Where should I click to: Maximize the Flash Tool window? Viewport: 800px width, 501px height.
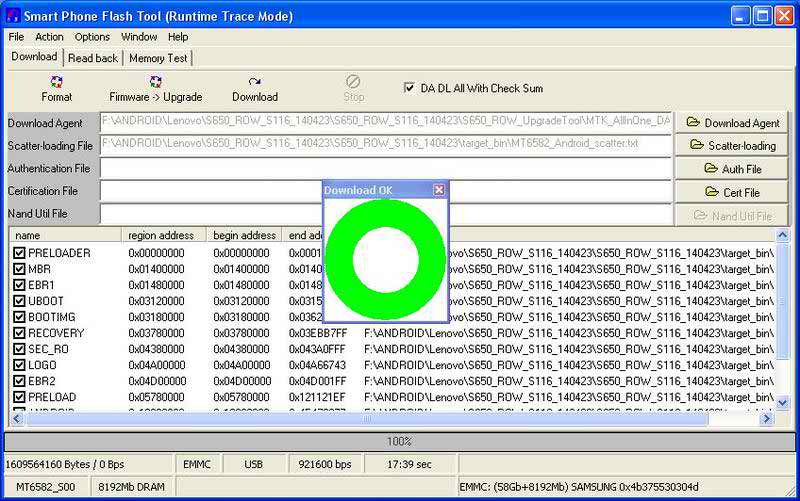point(762,16)
